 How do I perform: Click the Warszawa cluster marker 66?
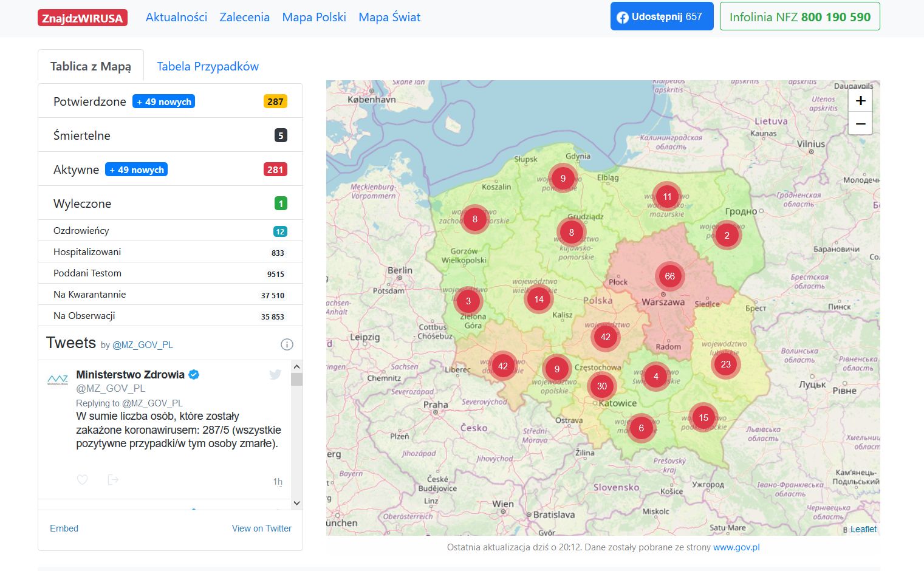(669, 276)
